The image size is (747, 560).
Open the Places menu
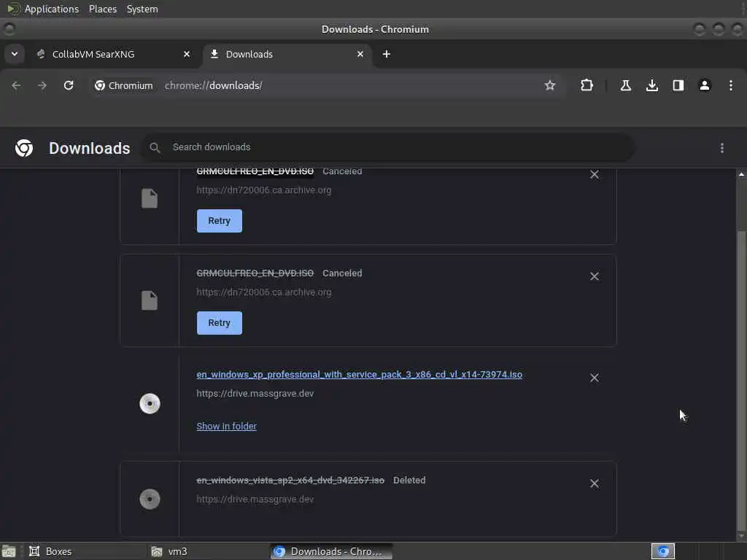point(103,9)
